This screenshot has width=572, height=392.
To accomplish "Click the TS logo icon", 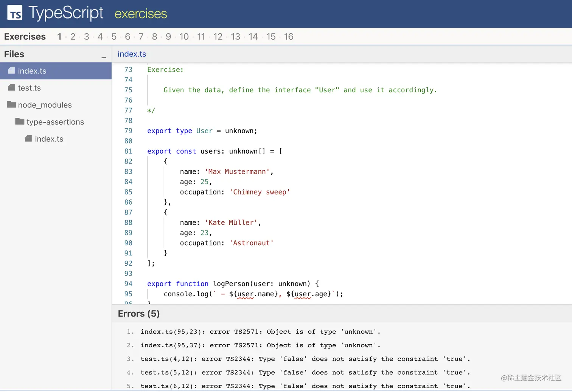I will [x=15, y=12].
